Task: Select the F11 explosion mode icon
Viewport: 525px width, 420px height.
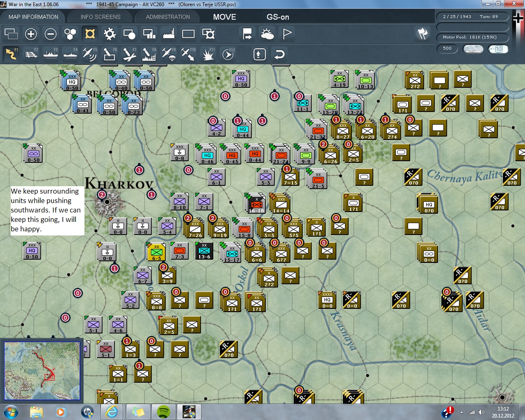Action: tap(208, 54)
